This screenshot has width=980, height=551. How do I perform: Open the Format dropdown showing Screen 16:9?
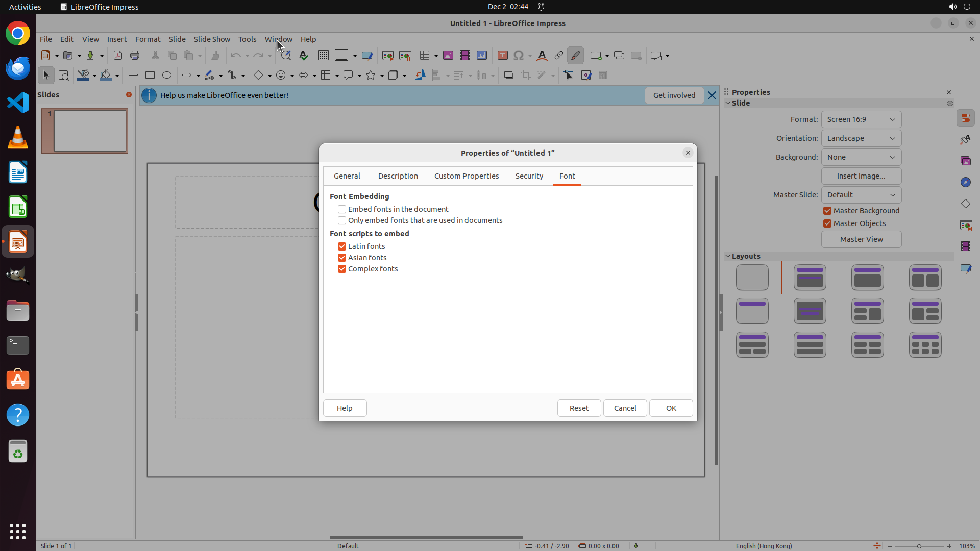(861, 119)
